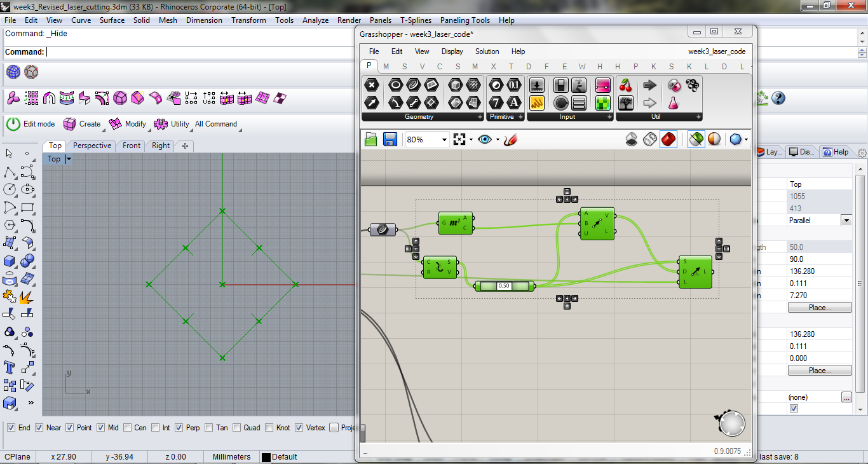Click the second Place... button
868x464 pixels.
[x=820, y=371]
